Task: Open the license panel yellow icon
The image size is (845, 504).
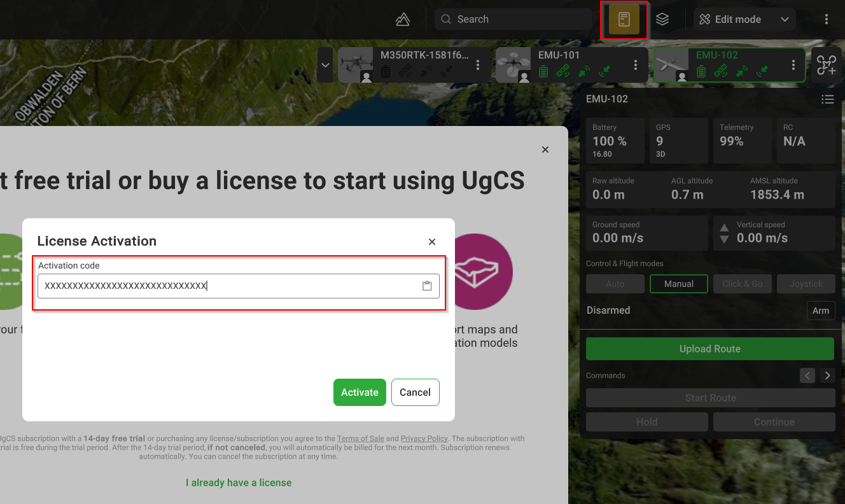Action: tap(624, 20)
